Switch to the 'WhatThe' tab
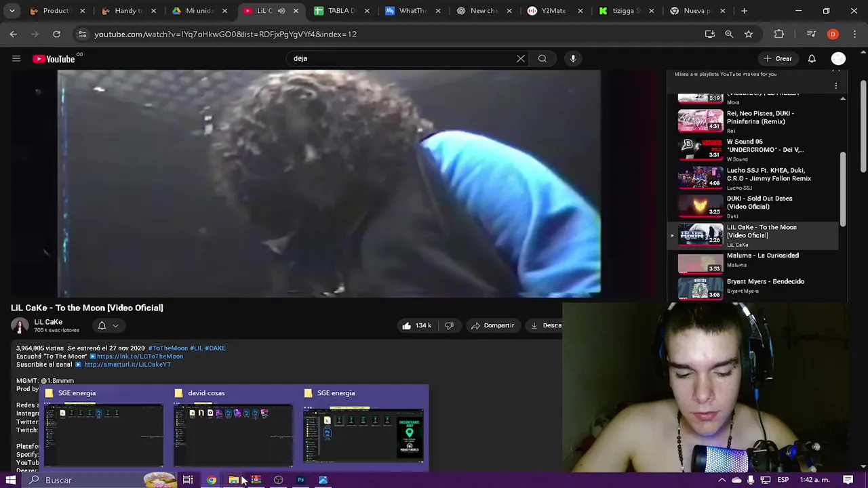This screenshot has height=488, width=868. [413, 11]
